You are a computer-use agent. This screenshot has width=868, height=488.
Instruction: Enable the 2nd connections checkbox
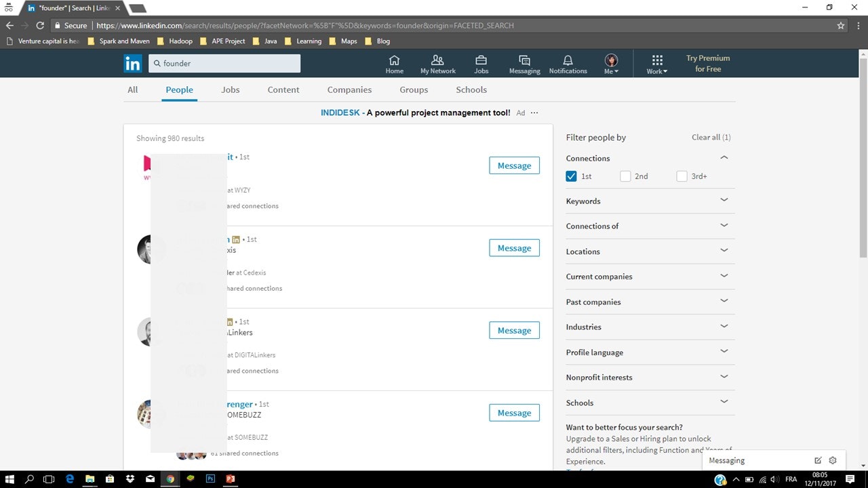(x=625, y=176)
